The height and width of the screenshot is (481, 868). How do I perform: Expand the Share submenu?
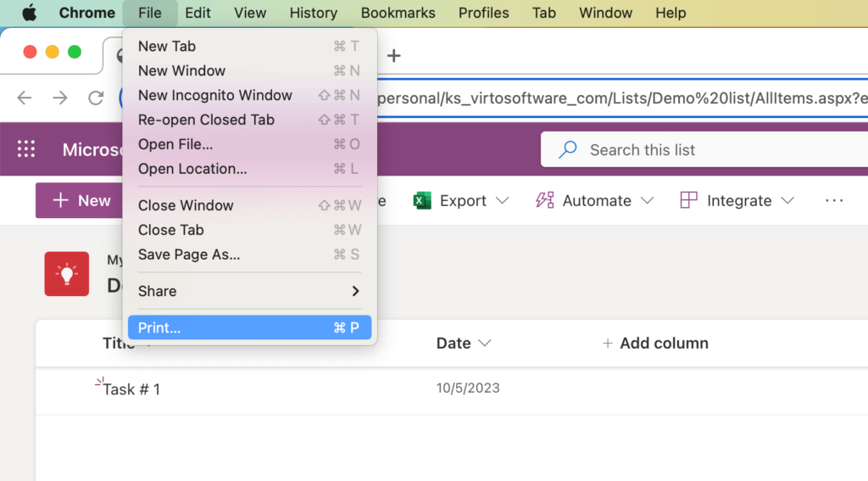249,291
